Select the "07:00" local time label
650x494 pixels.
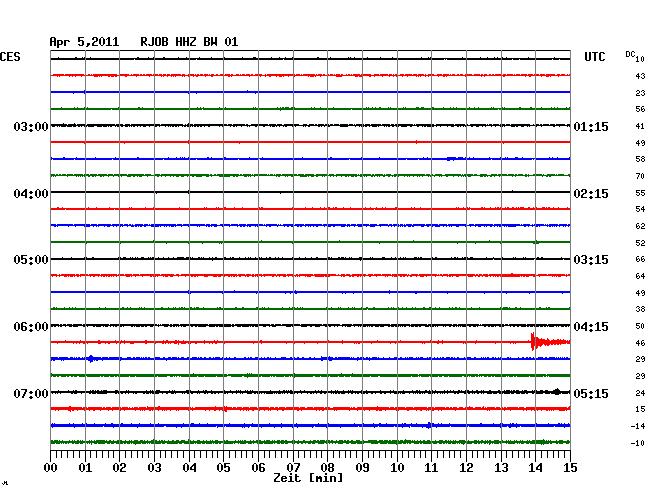tap(31, 393)
